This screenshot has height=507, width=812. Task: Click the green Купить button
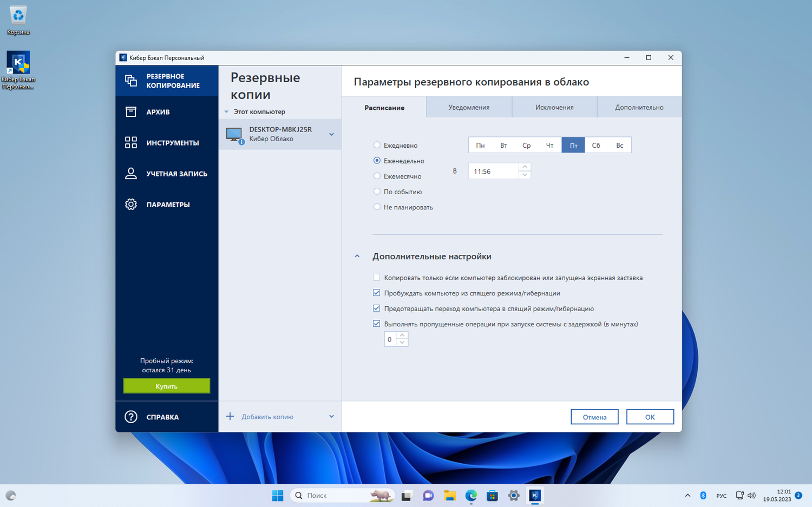point(167,386)
